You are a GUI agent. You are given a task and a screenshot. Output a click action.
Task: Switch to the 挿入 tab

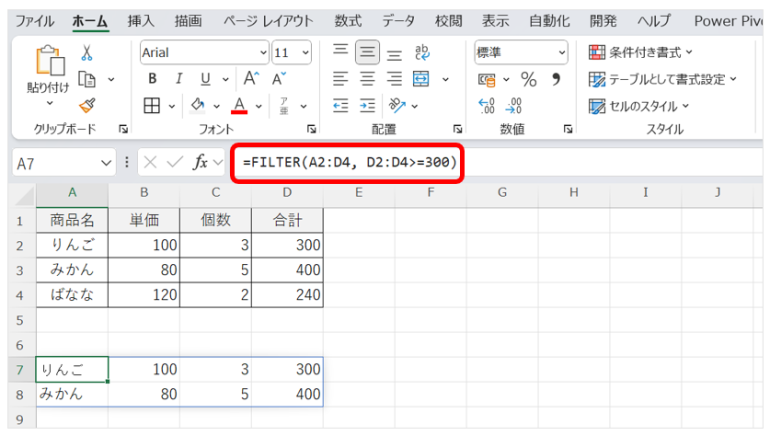[141, 21]
